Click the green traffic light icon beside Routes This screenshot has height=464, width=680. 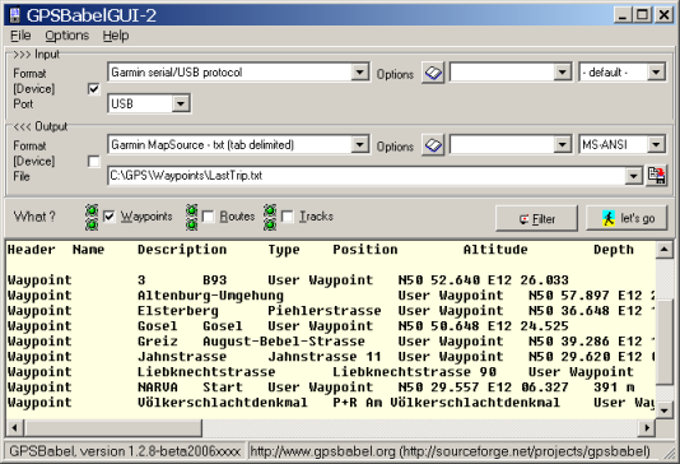192,217
